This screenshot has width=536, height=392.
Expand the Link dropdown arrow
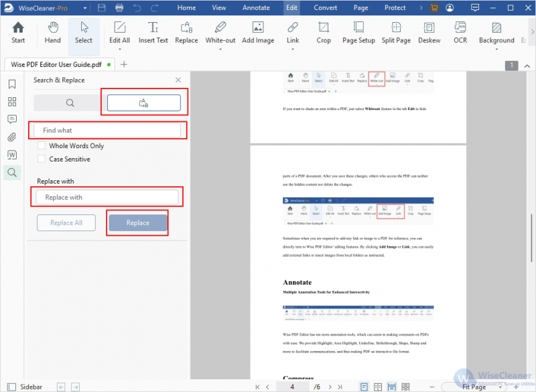click(x=293, y=49)
